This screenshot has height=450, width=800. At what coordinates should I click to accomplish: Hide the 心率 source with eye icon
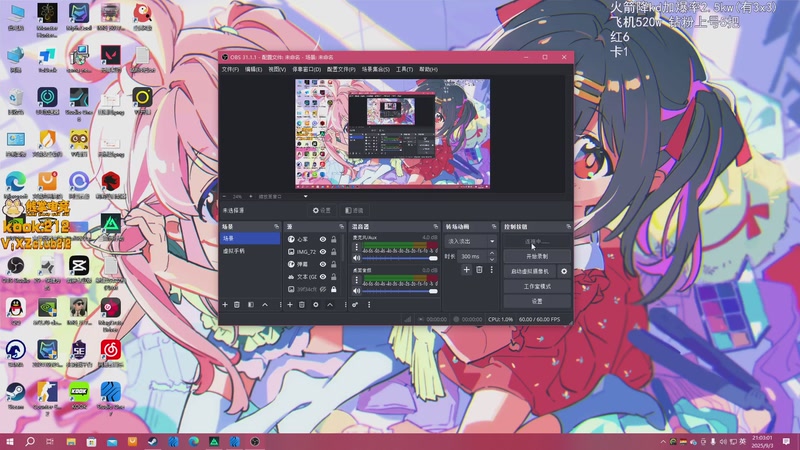(x=323, y=239)
